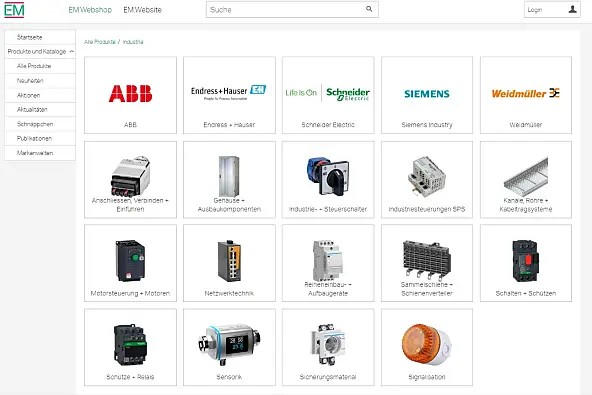Open the EM logo home link

tap(14, 10)
